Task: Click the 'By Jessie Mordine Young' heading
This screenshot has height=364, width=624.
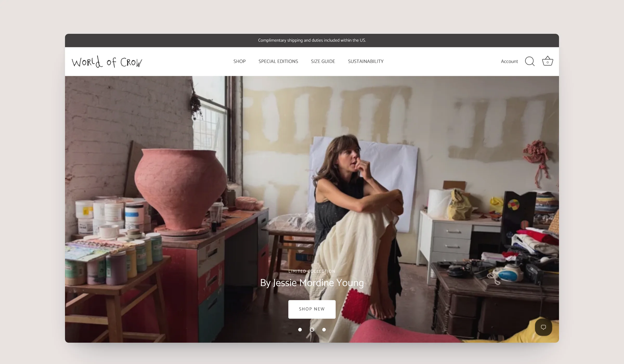Action: [312, 283]
